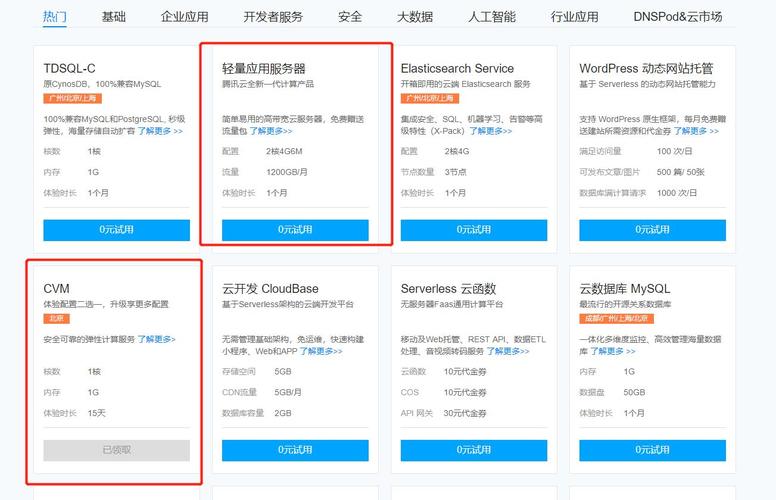The width and height of the screenshot is (776, 500).
Task: Click subtitle 最流行的开源关系数据库
Action: coord(626,304)
